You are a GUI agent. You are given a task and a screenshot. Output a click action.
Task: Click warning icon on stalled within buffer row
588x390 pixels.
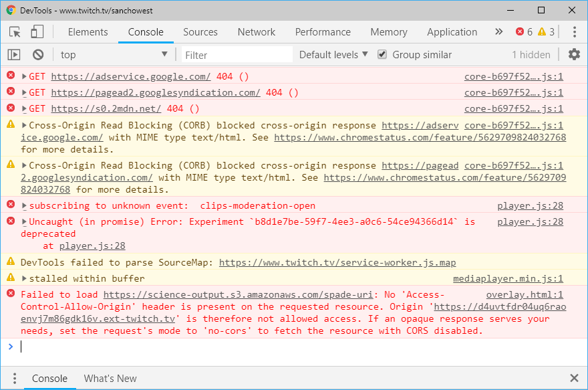pos(11,278)
